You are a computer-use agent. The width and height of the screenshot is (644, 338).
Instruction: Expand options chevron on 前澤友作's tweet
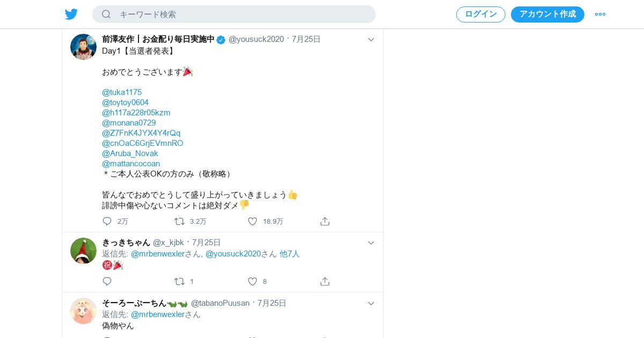[x=371, y=40]
